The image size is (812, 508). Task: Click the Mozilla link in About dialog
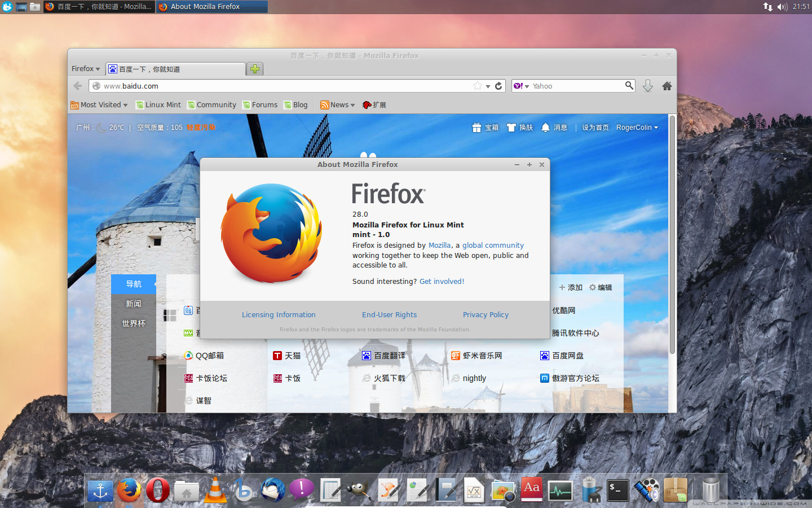[440, 246]
